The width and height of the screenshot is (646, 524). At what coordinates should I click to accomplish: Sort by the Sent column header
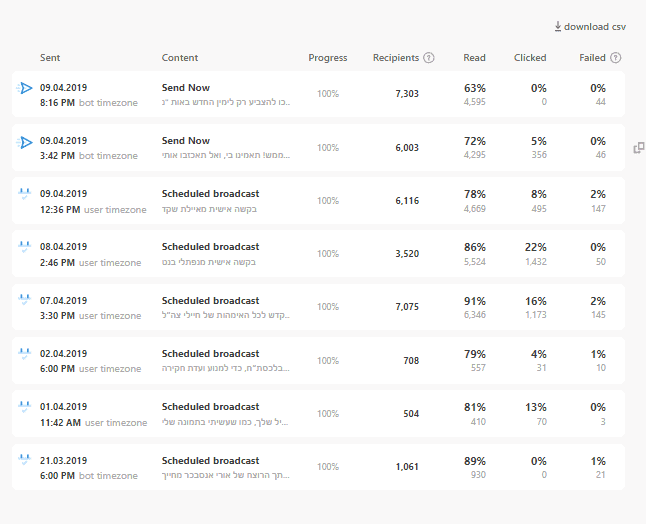click(50, 58)
